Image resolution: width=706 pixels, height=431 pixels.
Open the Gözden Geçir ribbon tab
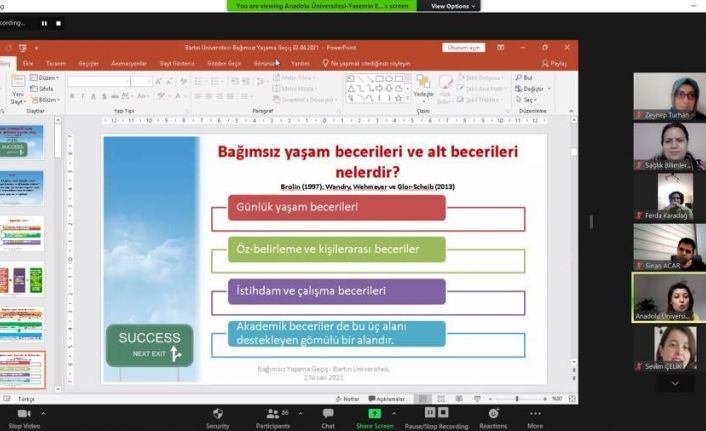pos(224,62)
